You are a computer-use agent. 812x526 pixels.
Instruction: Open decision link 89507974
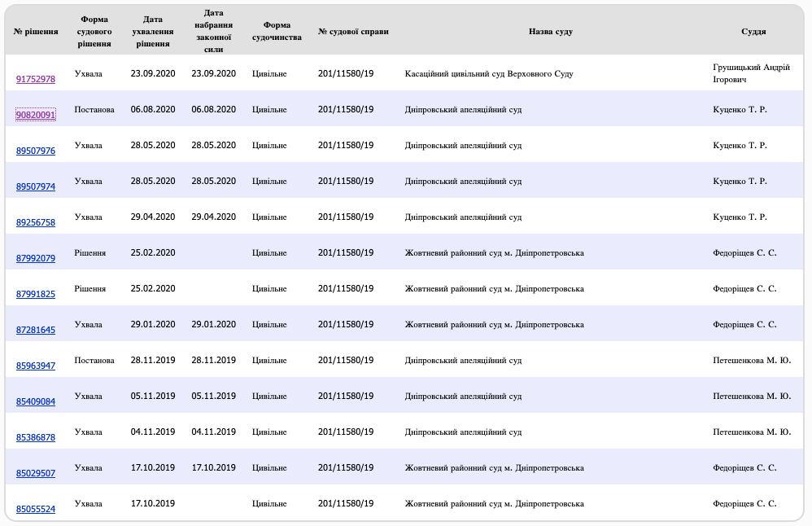(x=36, y=186)
